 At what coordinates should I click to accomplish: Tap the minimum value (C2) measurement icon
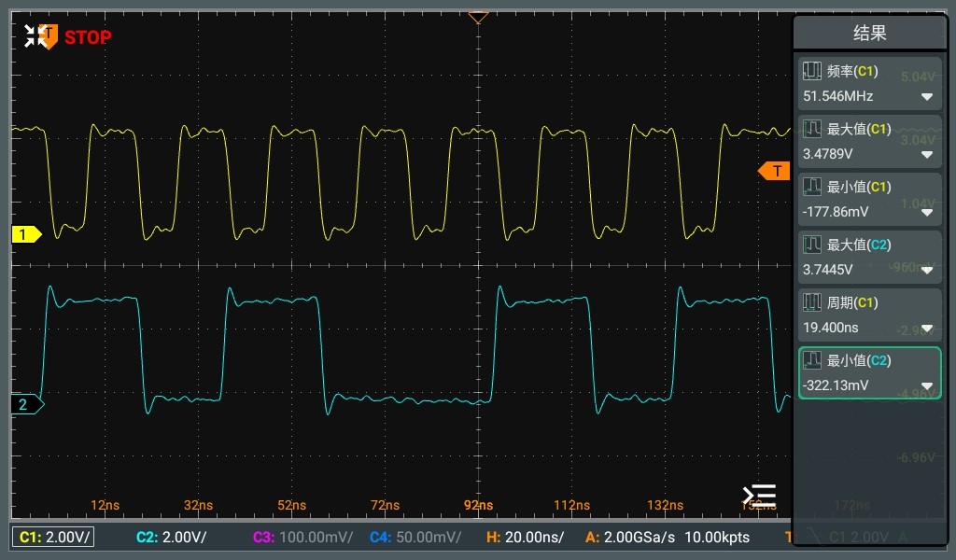point(813,360)
